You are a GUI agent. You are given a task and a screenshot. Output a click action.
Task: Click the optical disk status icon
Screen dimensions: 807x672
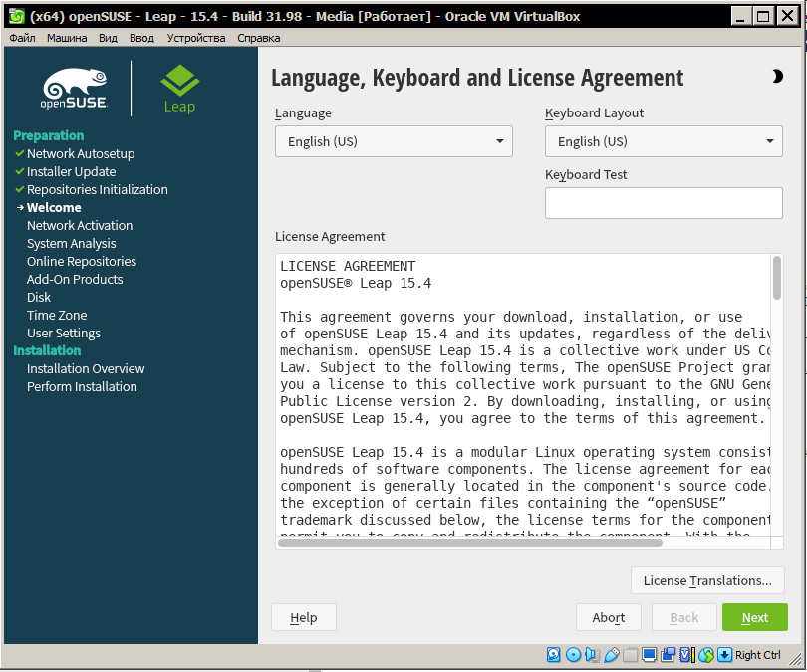[573, 654]
